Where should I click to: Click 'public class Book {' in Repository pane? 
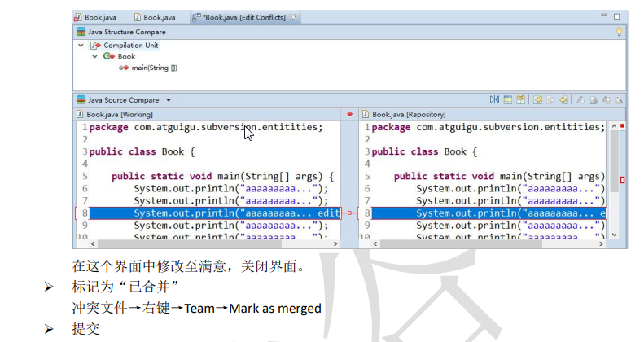coord(424,152)
